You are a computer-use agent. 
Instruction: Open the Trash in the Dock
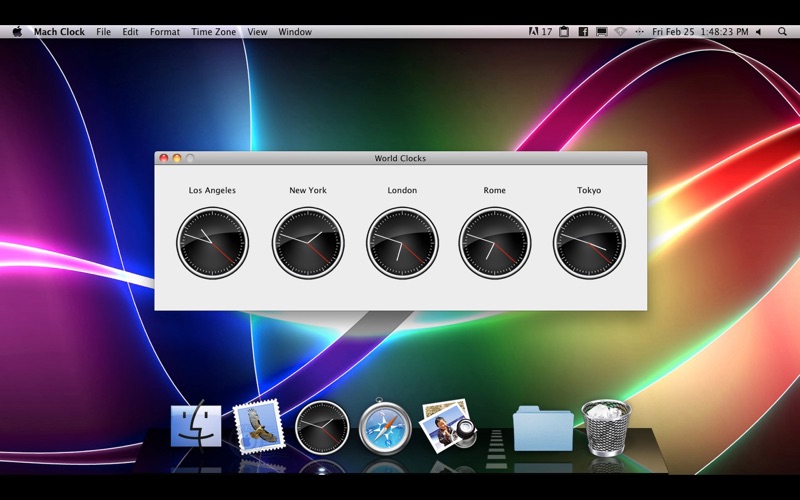tap(606, 427)
